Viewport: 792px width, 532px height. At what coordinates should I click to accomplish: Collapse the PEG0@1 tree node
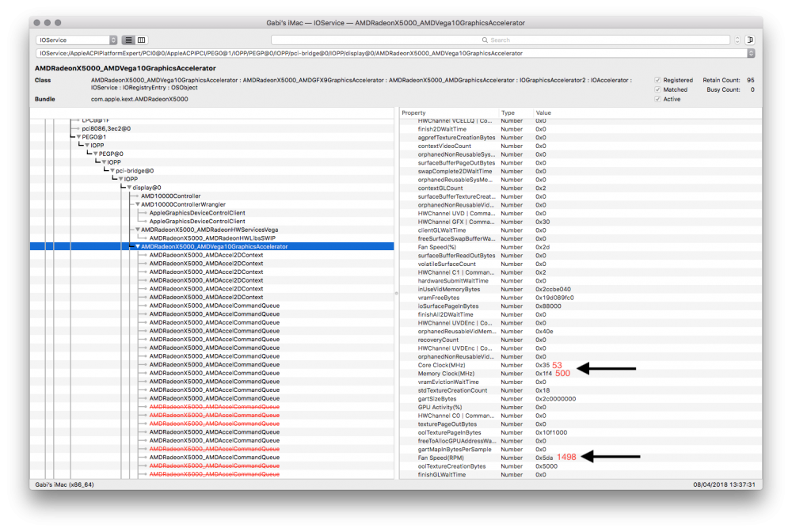click(78, 137)
